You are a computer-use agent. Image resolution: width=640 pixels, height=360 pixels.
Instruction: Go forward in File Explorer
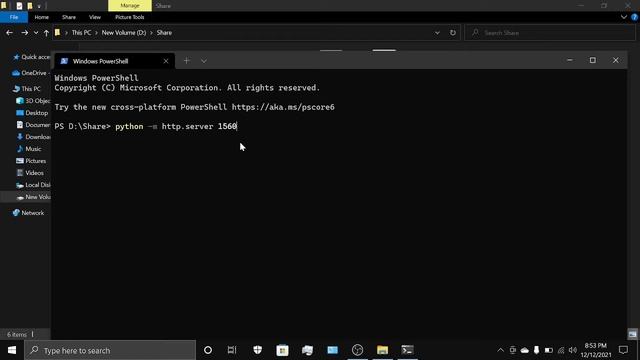[x=24, y=33]
